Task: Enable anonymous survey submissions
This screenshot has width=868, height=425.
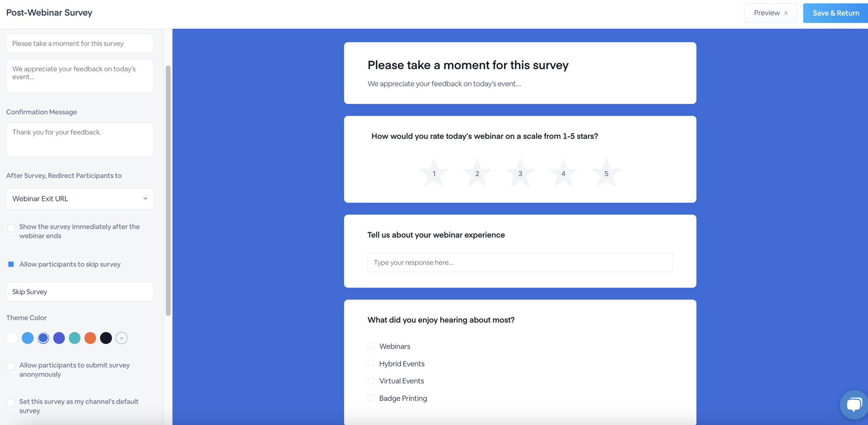Action: point(11,366)
